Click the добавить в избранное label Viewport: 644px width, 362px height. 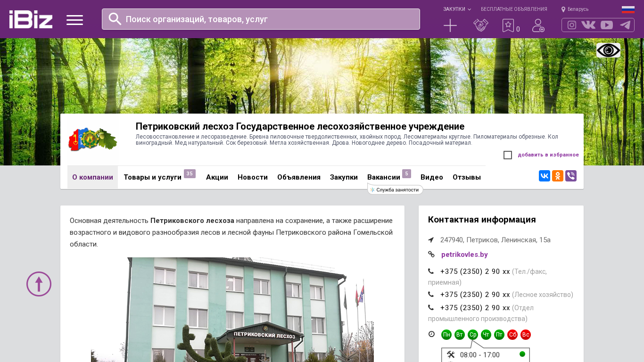point(548,155)
